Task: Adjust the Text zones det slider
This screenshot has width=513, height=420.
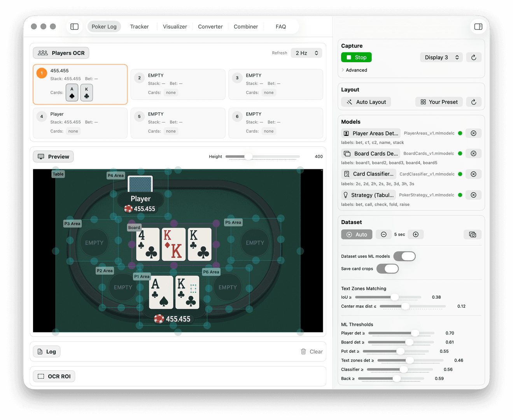Action: click(x=410, y=360)
